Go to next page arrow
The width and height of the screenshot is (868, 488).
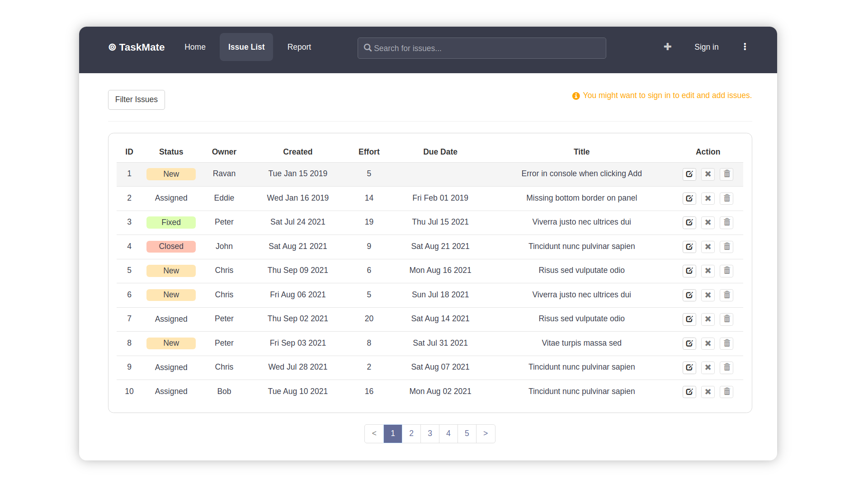click(486, 433)
